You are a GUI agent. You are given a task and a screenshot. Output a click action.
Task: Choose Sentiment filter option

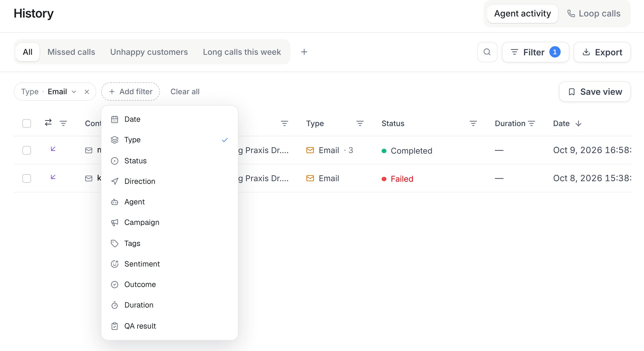click(170, 264)
